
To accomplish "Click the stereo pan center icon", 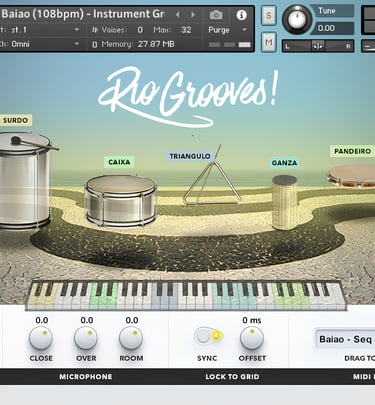I will click(x=318, y=46).
